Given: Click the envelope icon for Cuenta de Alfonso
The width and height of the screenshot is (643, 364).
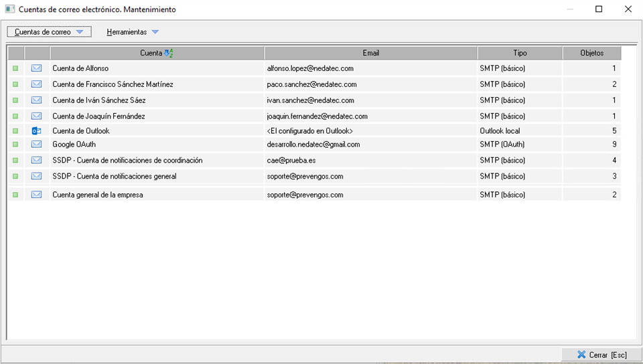Looking at the screenshot, I should (37, 68).
